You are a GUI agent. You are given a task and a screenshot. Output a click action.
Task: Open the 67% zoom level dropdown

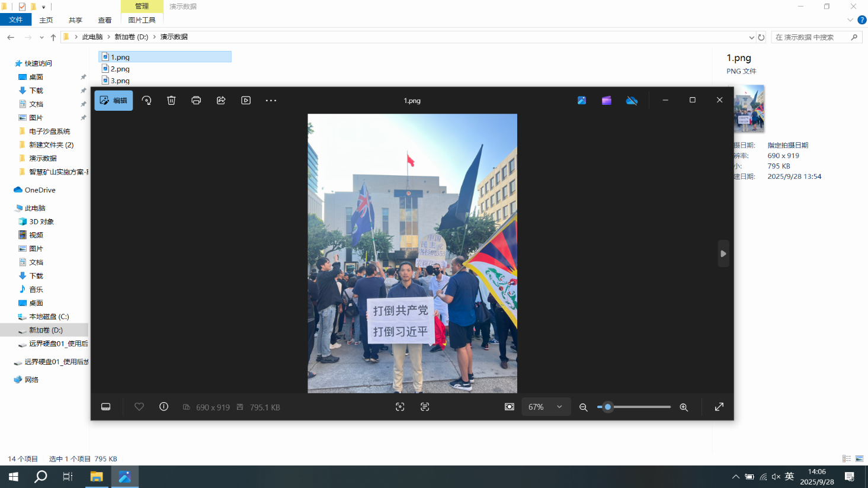545,407
